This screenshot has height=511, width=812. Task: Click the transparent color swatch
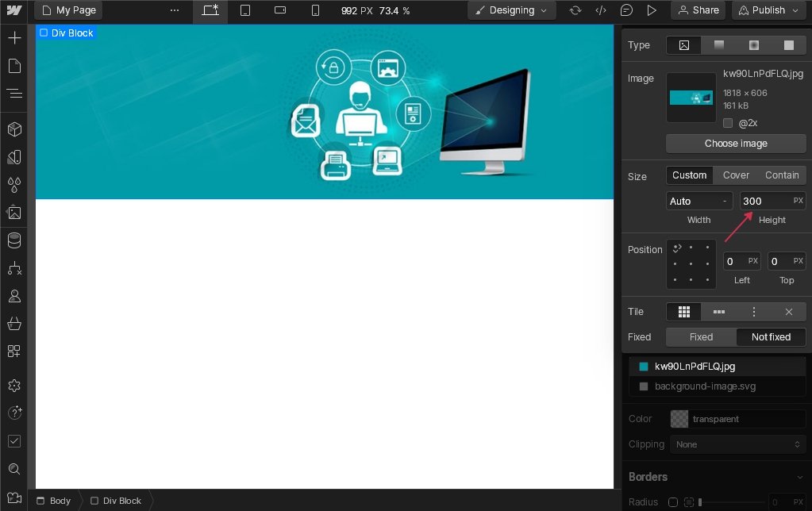click(679, 419)
